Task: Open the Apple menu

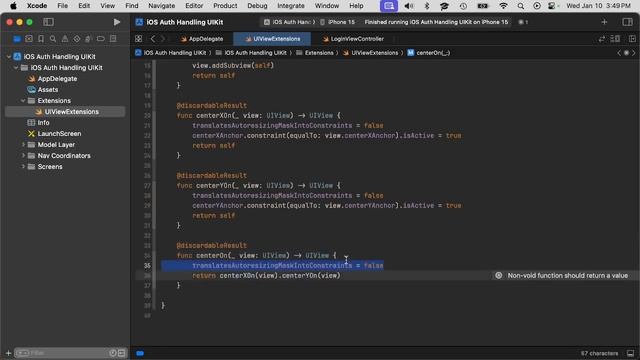Action: [x=13, y=6]
